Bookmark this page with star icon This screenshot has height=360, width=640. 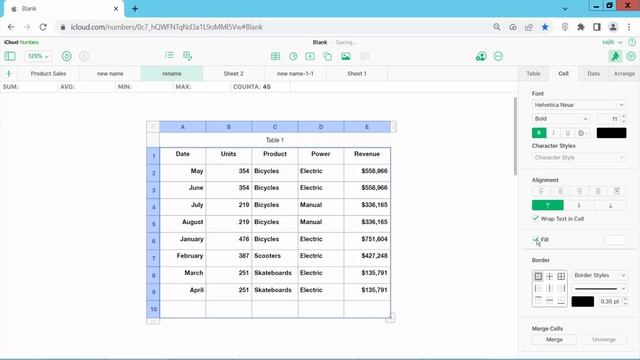click(545, 27)
